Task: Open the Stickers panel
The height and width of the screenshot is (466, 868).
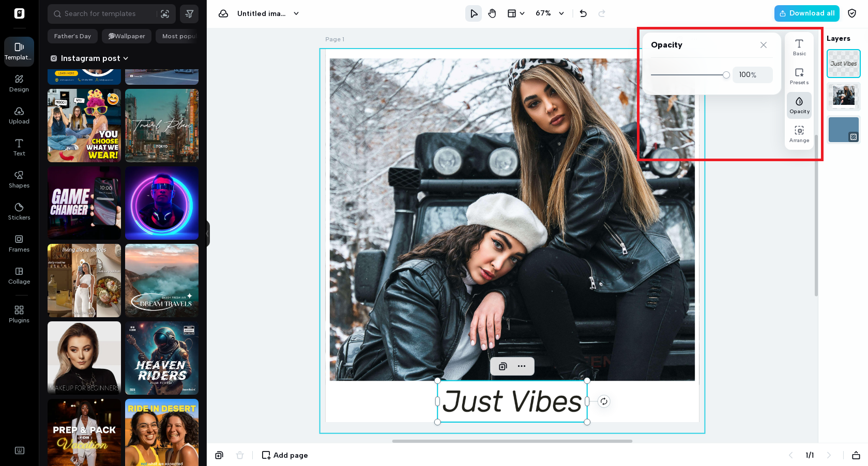Action: click(19, 212)
